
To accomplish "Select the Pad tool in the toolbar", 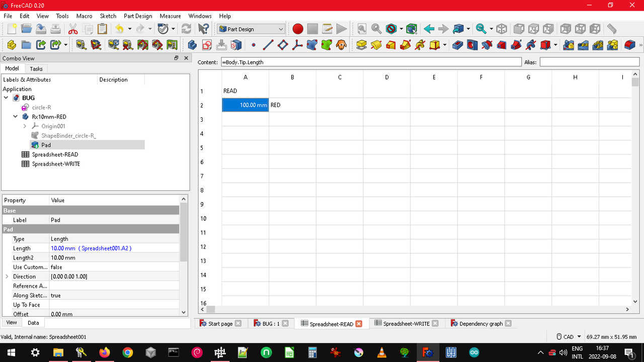I will tap(361, 45).
